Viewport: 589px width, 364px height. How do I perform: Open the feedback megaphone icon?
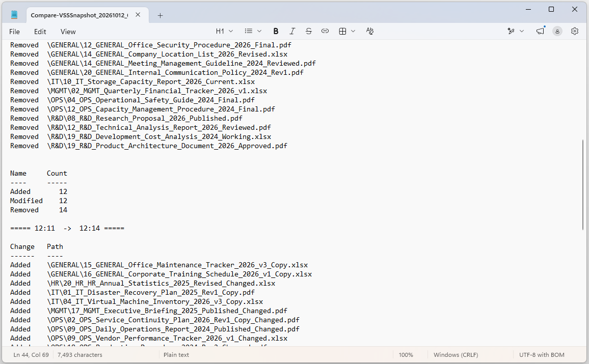[x=540, y=31]
